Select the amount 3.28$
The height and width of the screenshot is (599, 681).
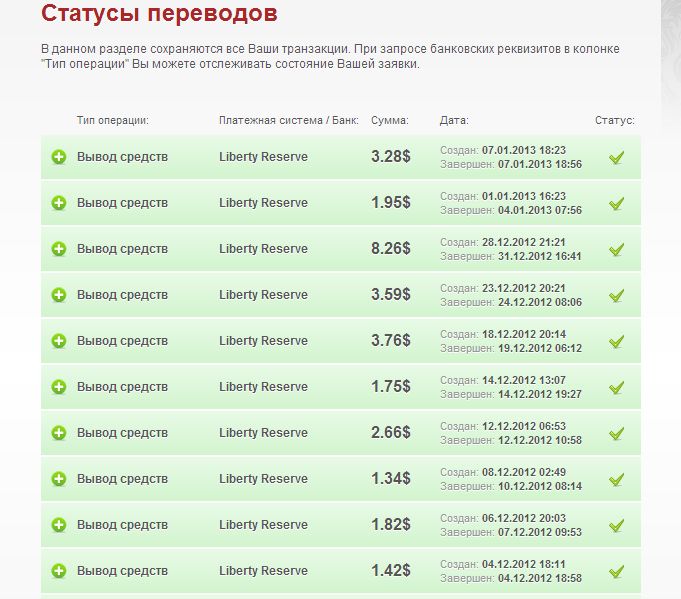(390, 156)
